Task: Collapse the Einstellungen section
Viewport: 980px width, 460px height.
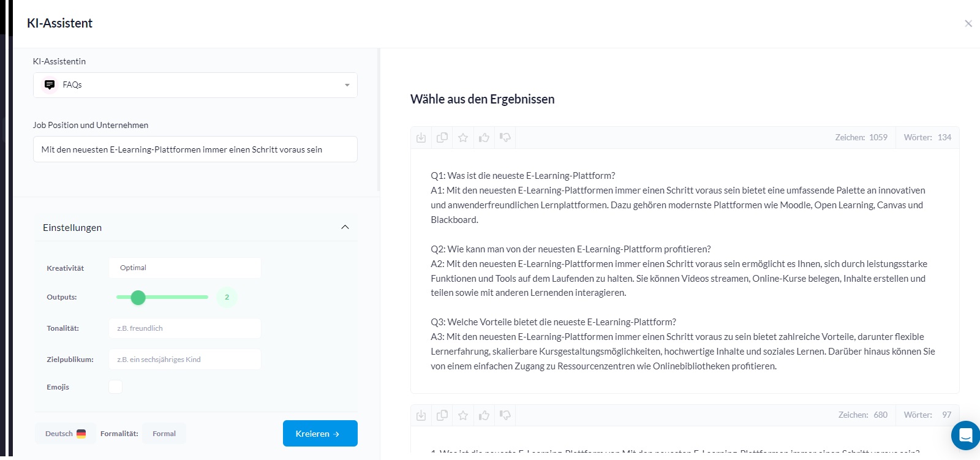Action: tap(345, 227)
